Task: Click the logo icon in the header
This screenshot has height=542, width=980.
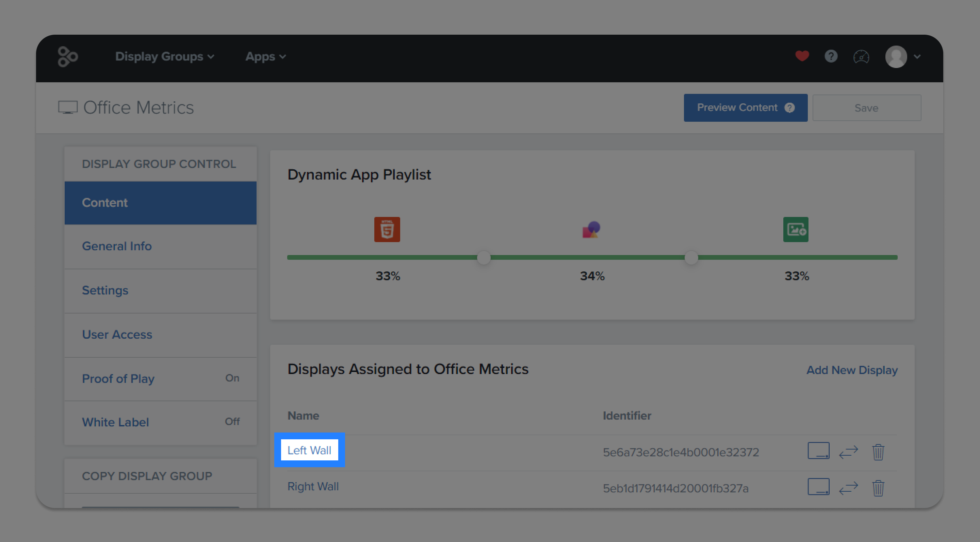Action: 68,57
